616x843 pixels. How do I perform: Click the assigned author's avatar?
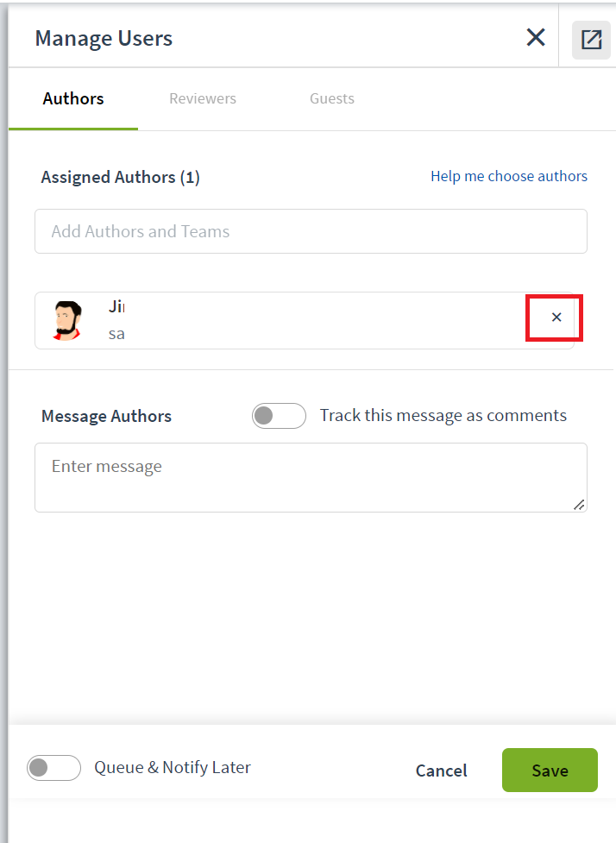point(67,320)
